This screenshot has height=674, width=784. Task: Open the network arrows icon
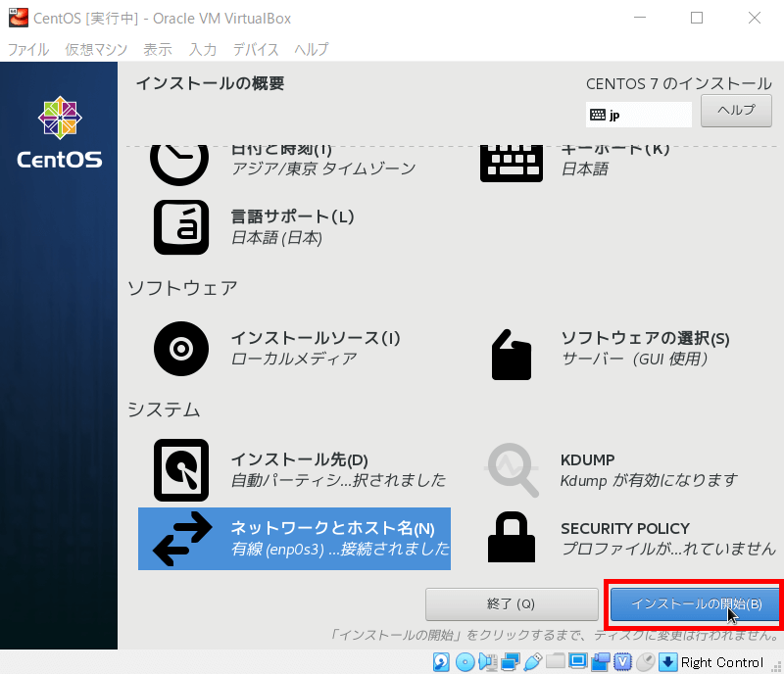[x=182, y=539]
